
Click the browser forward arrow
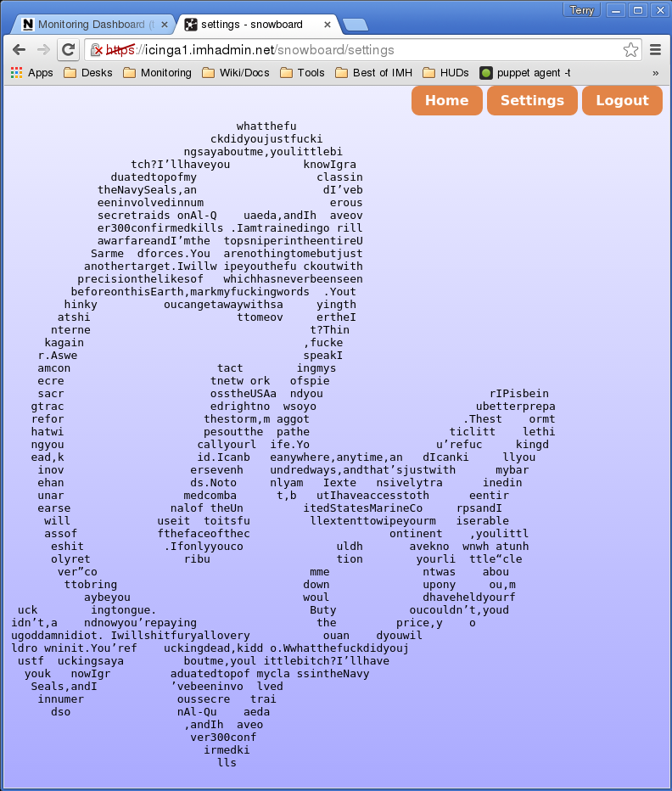point(43,50)
